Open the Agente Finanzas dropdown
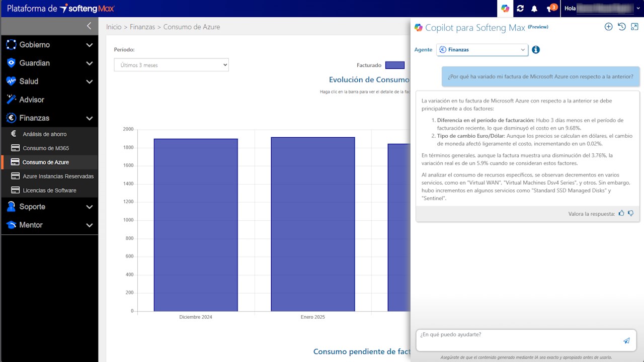Viewport: 644px width, 362px height. coord(482,50)
